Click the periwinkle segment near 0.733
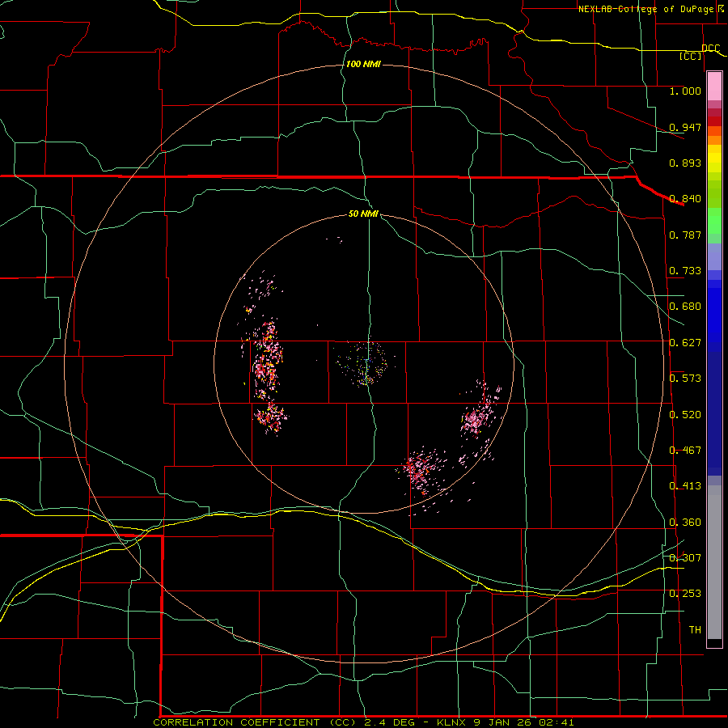This screenshot has height=728, width=728. pos(714,256)
